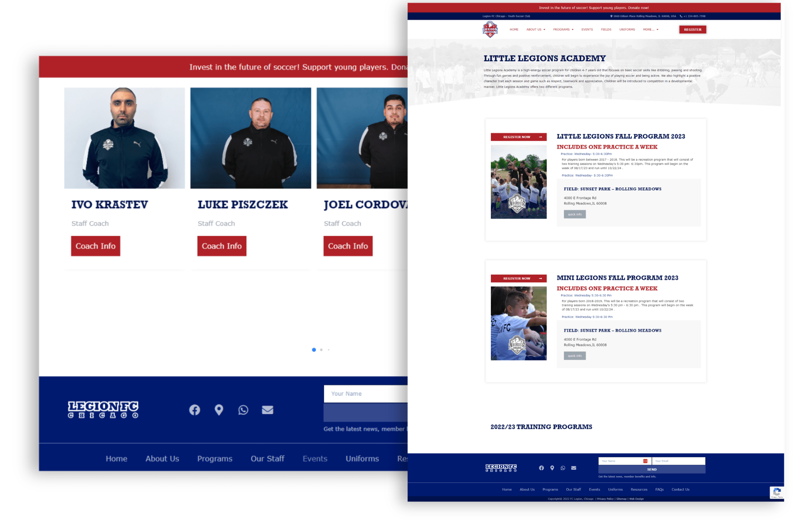The height and width of the screenshot is (532, 798).
Task: Click quick info under Little Legions field
Action: 574,214
